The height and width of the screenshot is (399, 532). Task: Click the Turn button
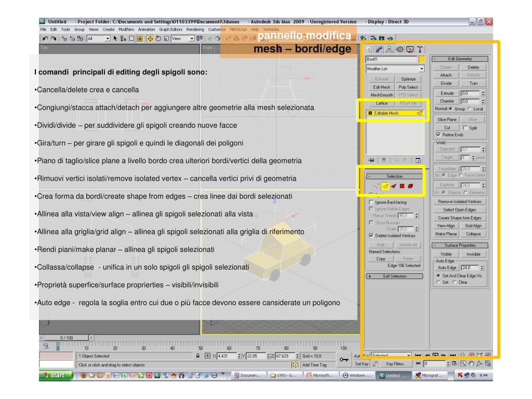473,83
